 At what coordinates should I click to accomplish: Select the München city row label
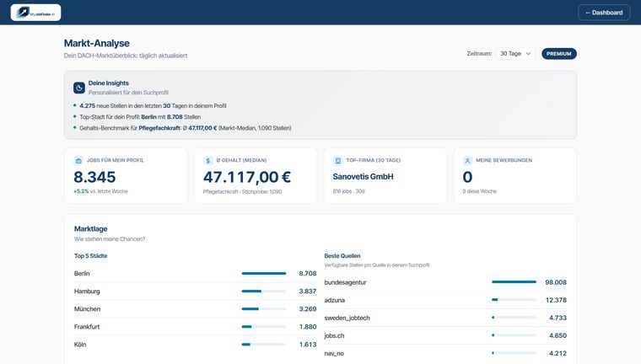point(87,309)
